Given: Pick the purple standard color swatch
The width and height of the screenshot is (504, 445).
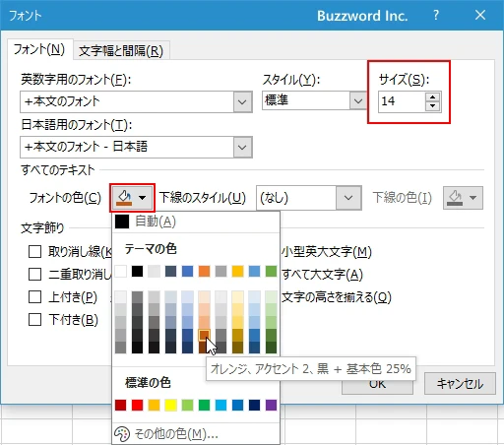Looking at the screenshot, I should click(271, 406).
